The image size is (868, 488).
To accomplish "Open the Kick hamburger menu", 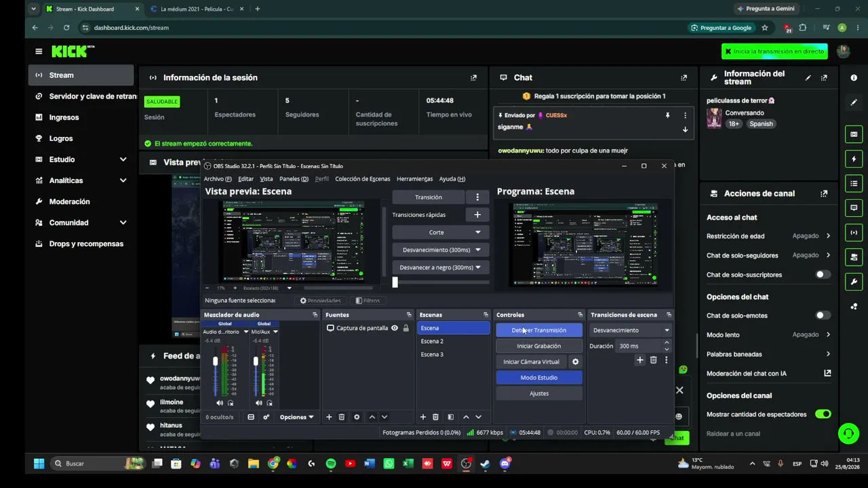I will (x=39, y=52).
